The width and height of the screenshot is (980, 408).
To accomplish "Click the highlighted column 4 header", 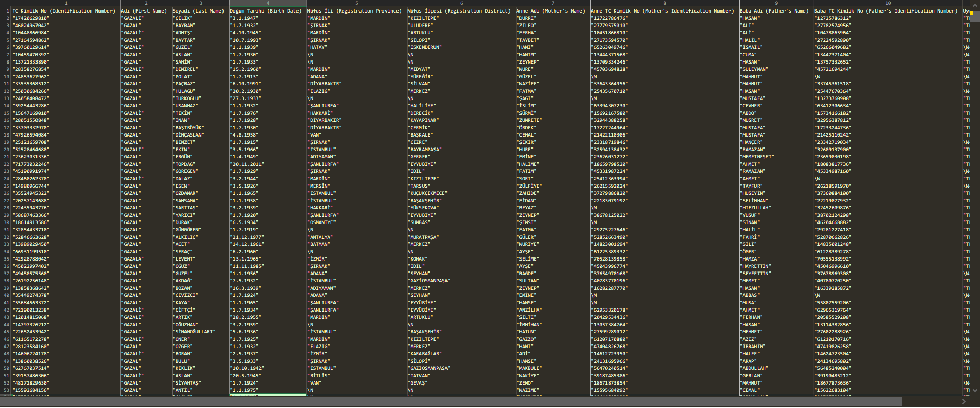I will click(x=268, y=3).
